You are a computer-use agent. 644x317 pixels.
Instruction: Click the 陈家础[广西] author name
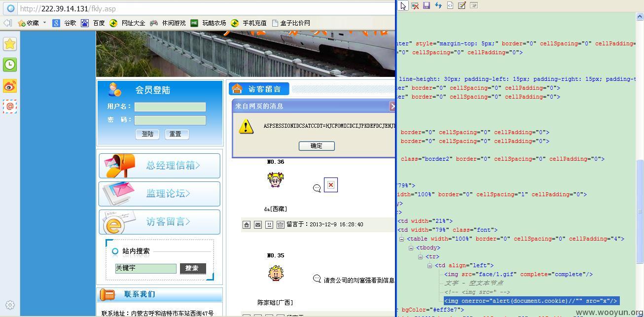(275, 303)
